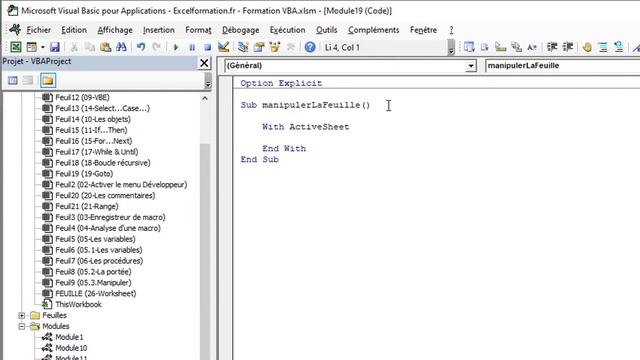Open the Débogage menu
This screenshot has height=360, width=640.
(240, 30)
